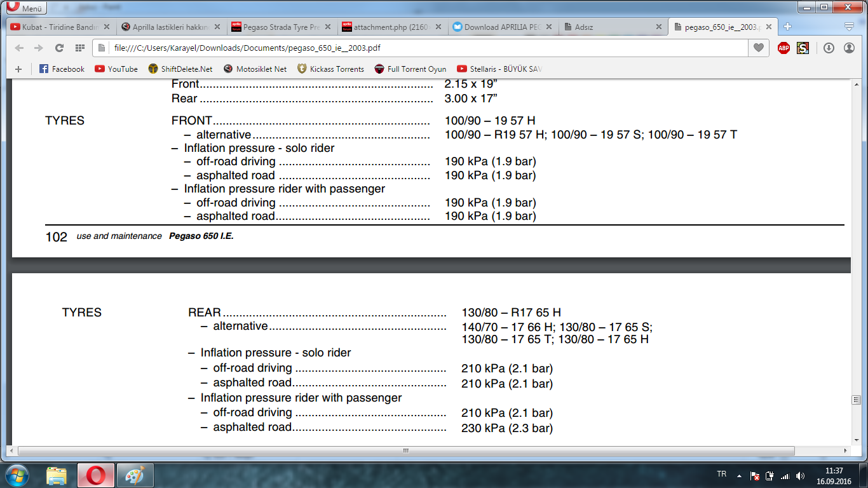
Task: Click the value '230 kPa (2.3 bar)'
Action: pyautogui.click(x=507, y=428)
